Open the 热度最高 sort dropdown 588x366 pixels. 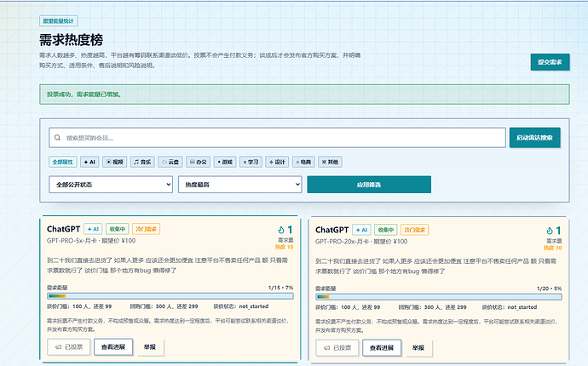point(240,185)
